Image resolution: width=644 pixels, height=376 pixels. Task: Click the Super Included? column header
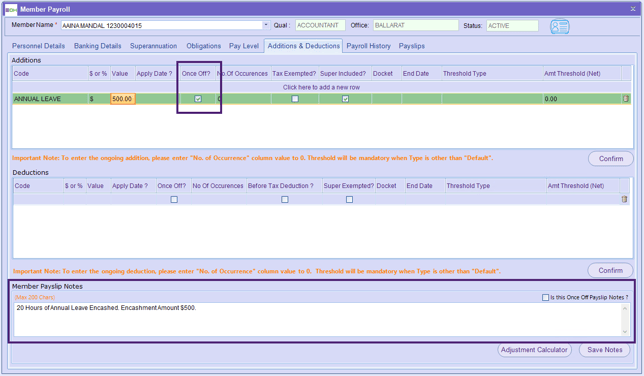[x=345, y=74]
